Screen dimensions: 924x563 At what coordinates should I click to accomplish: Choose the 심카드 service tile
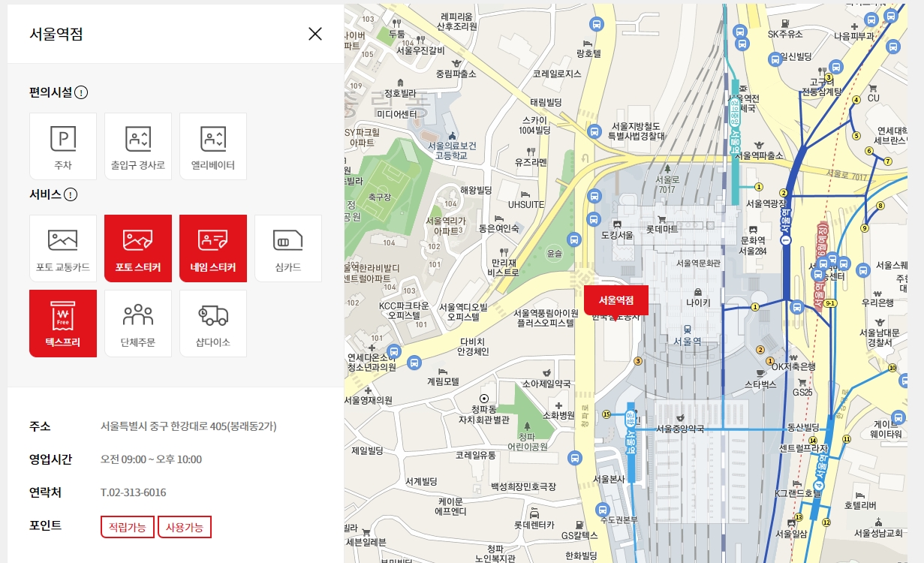(x=288, y=248)
